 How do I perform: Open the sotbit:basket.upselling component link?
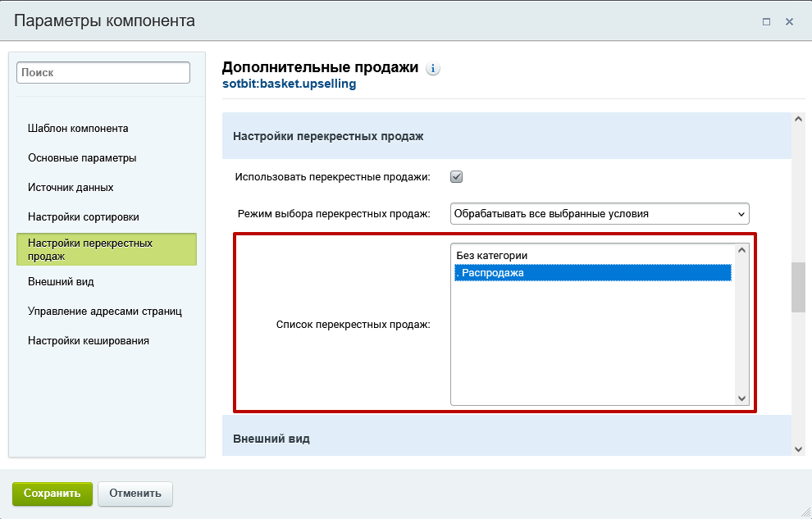(290, 83)
